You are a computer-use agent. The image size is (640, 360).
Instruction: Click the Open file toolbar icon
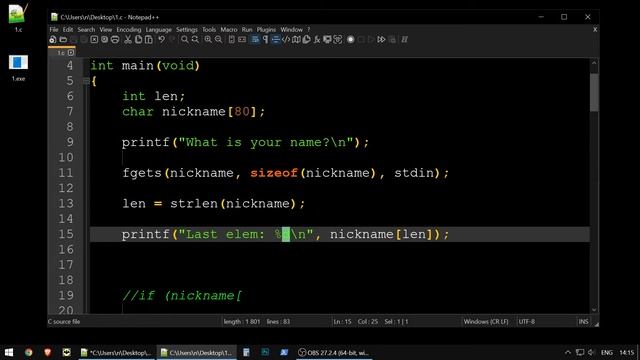click(x=63, y=40)
